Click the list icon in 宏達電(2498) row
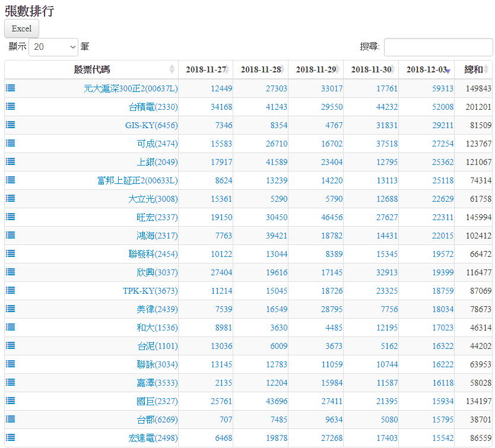Image resolution: width=495 pixels, height=448 pixels. pyautogui.click(x=11, y=438)
